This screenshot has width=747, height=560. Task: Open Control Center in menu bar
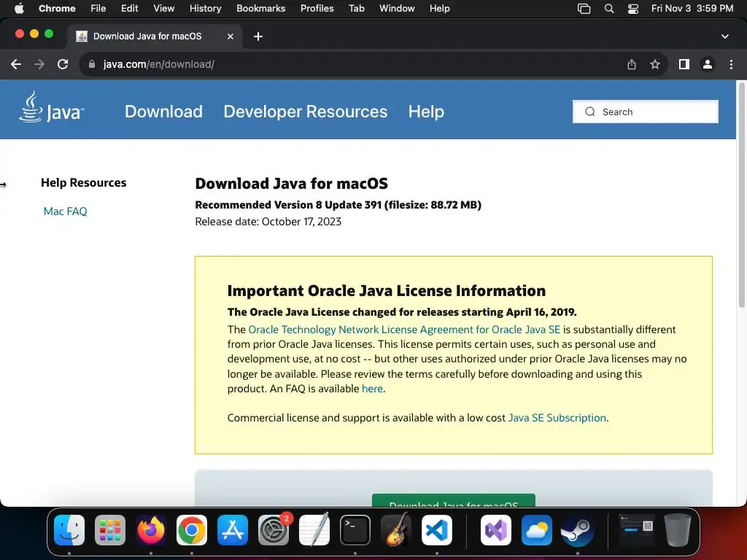pyautogui.click(x=633, y=8)
